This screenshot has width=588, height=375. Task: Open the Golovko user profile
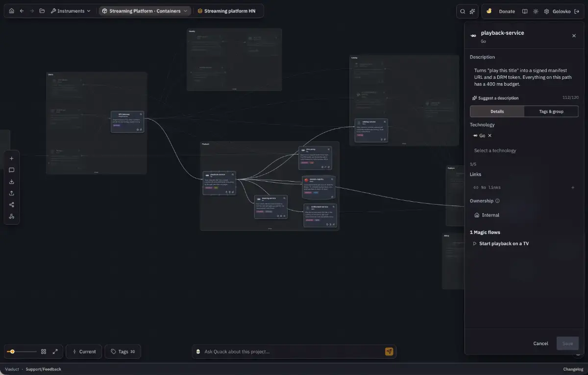562,11
